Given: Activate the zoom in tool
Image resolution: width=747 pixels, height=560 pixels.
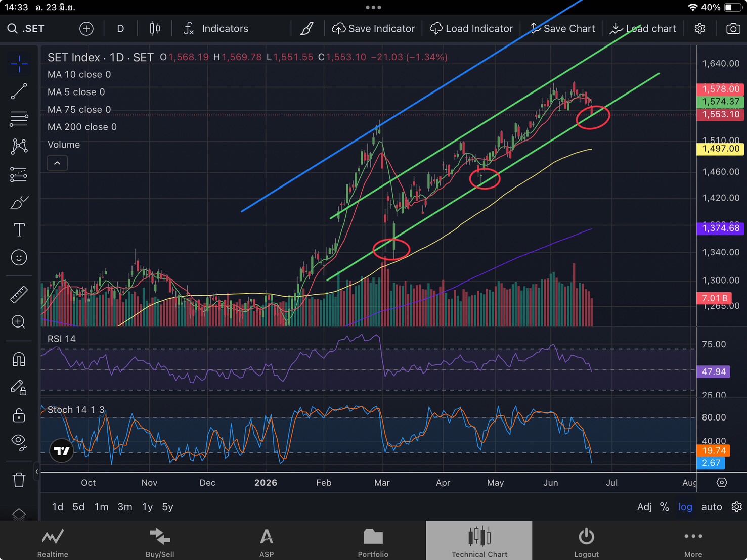Looking at the screenshot, I should 19,322.
